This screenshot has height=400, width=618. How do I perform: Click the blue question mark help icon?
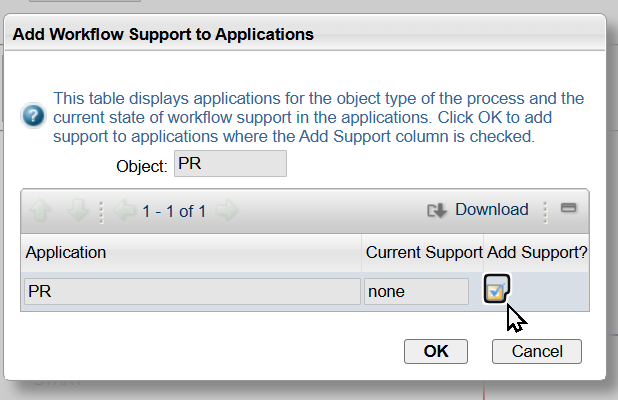(32, 113)
